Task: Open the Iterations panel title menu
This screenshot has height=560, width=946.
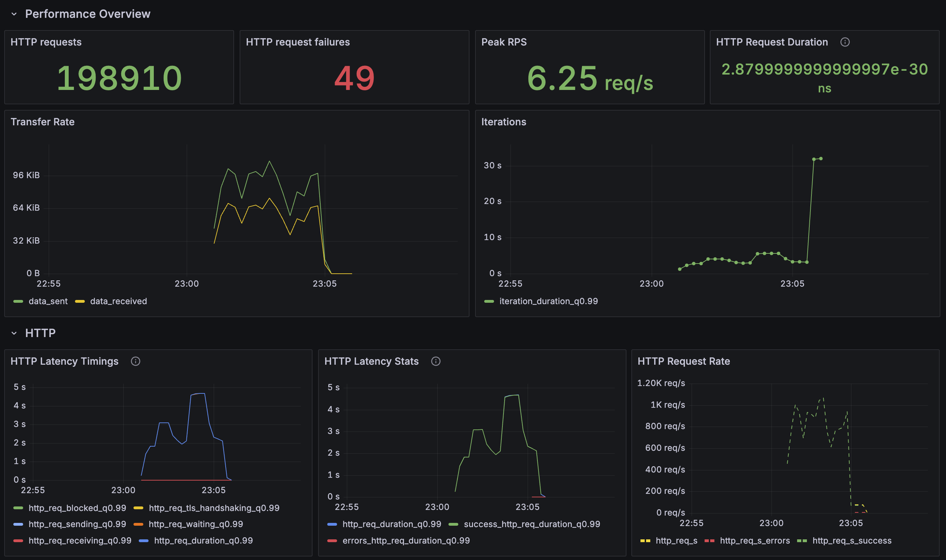Action: coord(503,122)
